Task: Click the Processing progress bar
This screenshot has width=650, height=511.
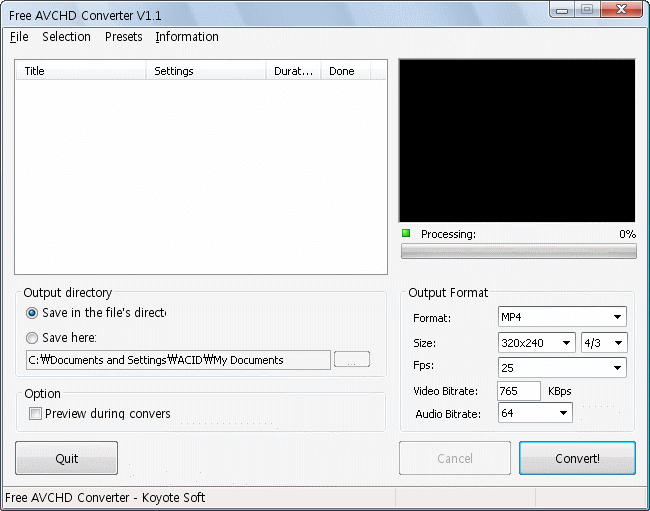Action: [519, 251]
